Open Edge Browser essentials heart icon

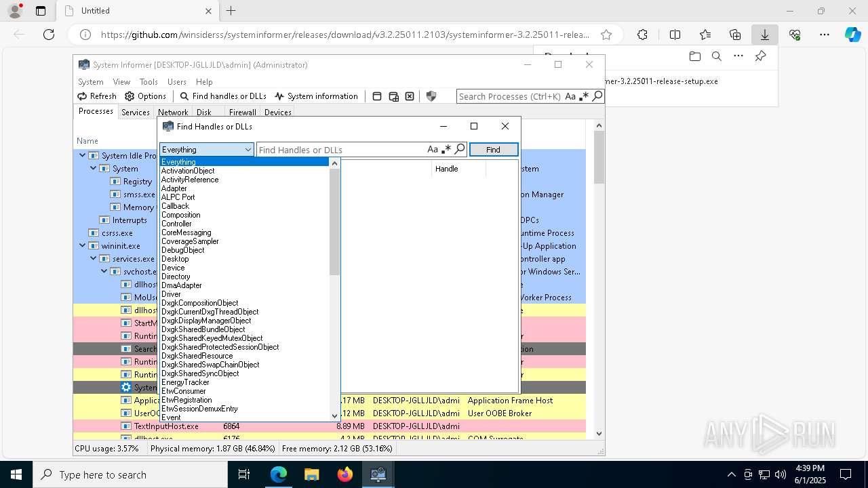[795, 35]
